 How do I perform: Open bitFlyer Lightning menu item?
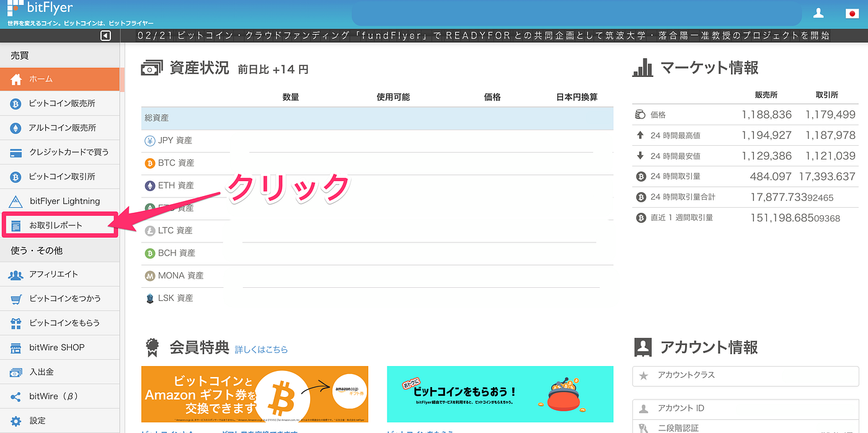[60, 201]
